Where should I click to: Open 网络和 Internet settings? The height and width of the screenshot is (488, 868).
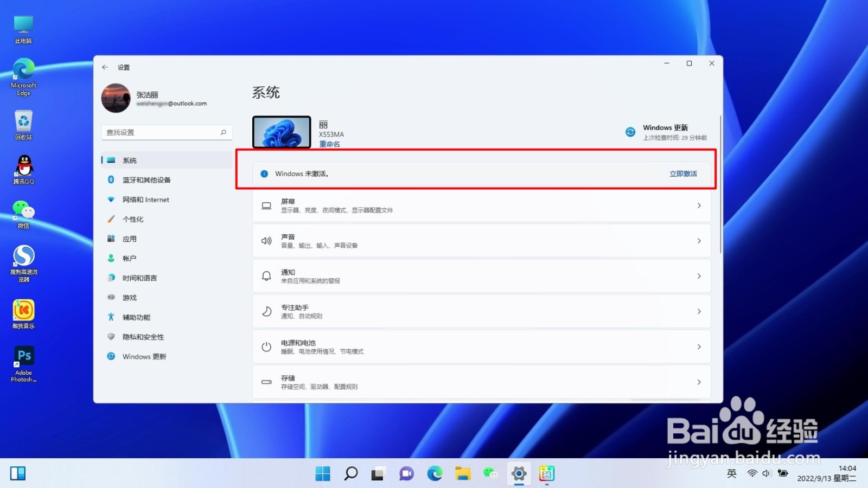(167, 200)
